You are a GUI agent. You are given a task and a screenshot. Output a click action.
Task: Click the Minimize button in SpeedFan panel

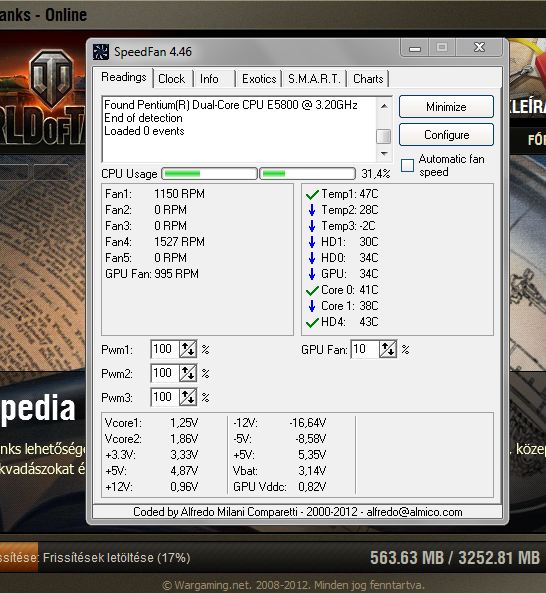446,107
